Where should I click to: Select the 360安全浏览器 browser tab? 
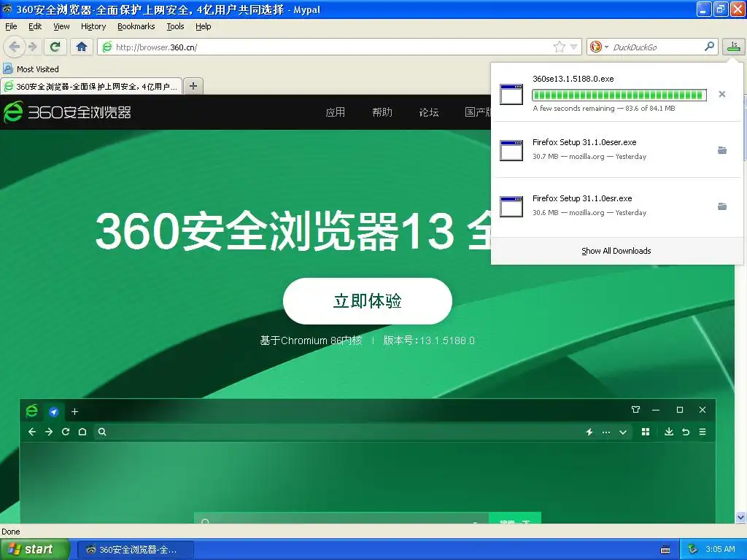pos(91,86)
